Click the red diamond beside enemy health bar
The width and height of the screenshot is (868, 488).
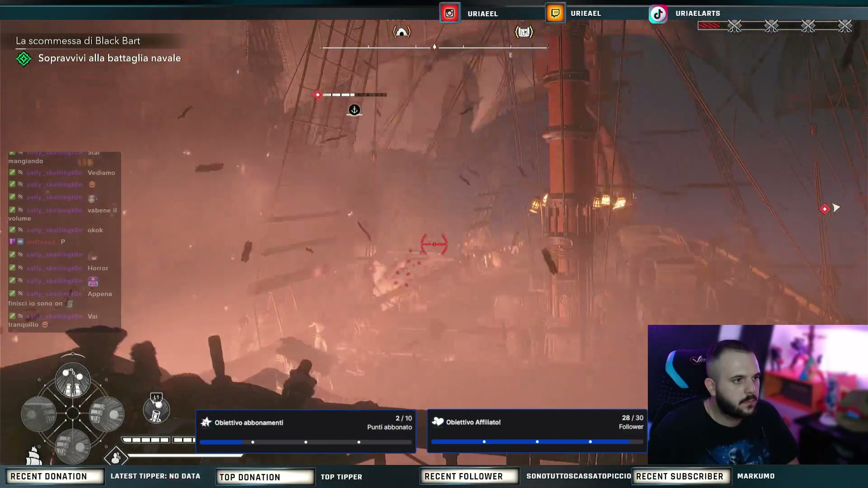coord(318,94)
